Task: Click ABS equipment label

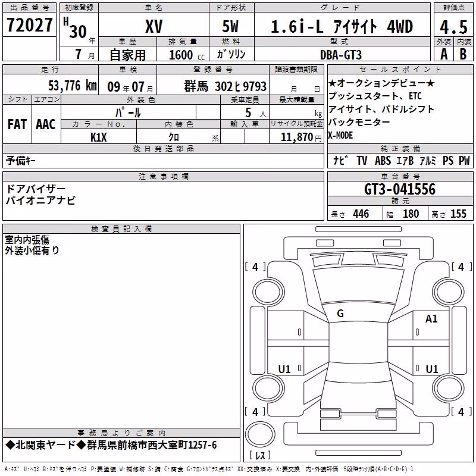Action: pyautogui.click(x=383, y=160)
